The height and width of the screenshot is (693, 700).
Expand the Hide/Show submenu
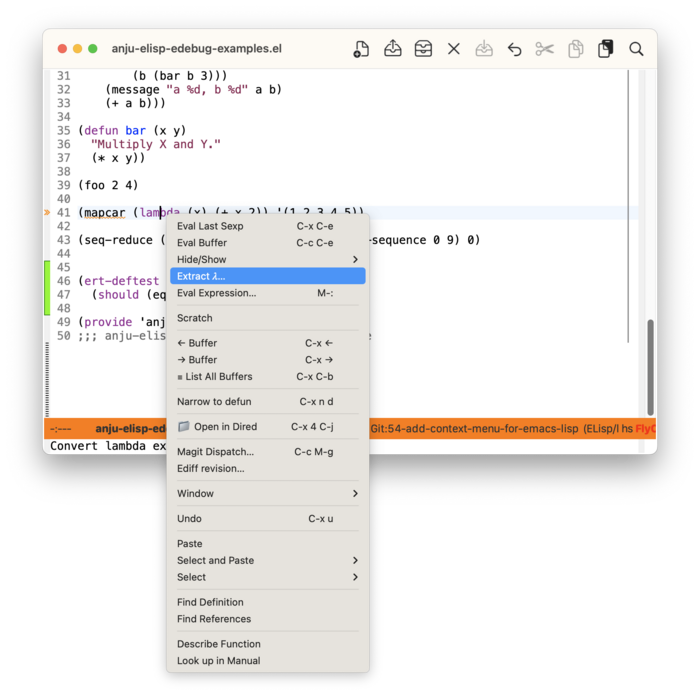[x=268, y=259]
